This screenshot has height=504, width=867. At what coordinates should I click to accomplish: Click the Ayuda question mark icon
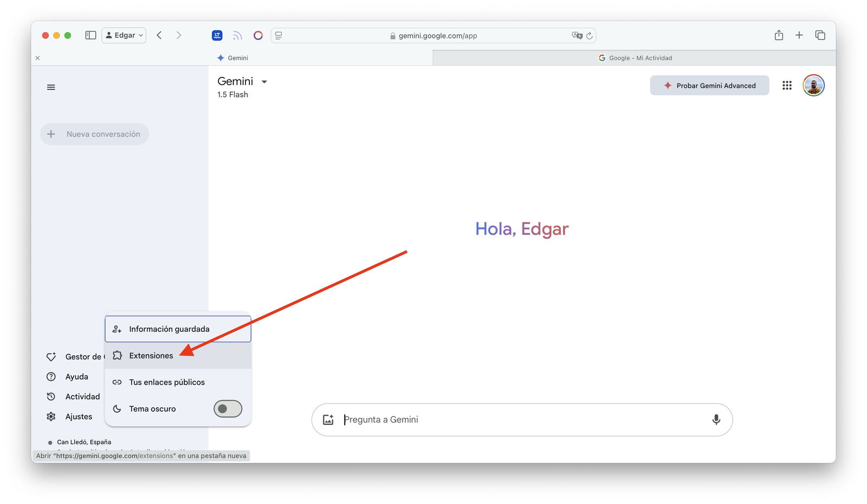[x=51, y=377]
